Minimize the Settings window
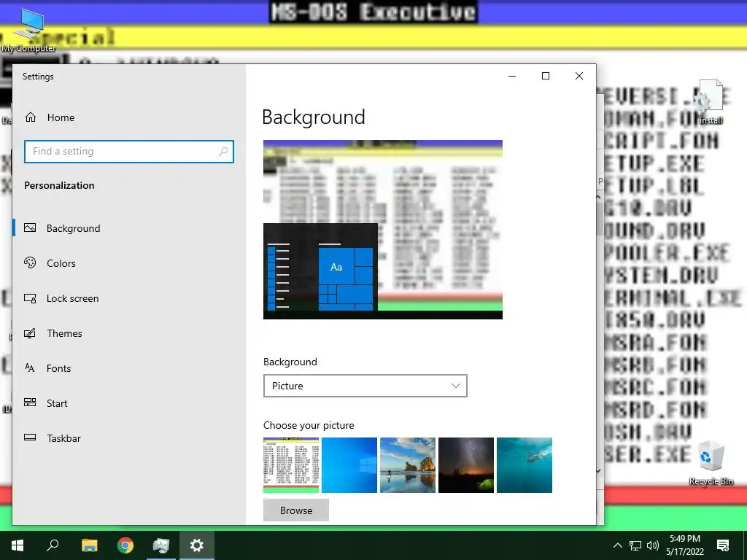 512,76
